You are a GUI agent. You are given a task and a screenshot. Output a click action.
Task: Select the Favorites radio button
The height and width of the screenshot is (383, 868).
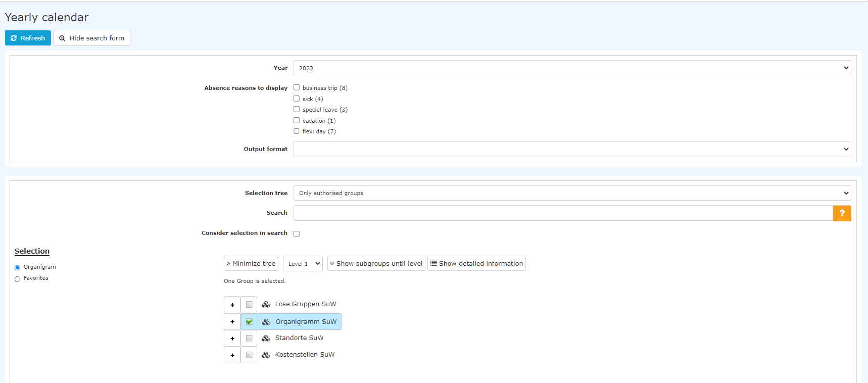(17, 278)
